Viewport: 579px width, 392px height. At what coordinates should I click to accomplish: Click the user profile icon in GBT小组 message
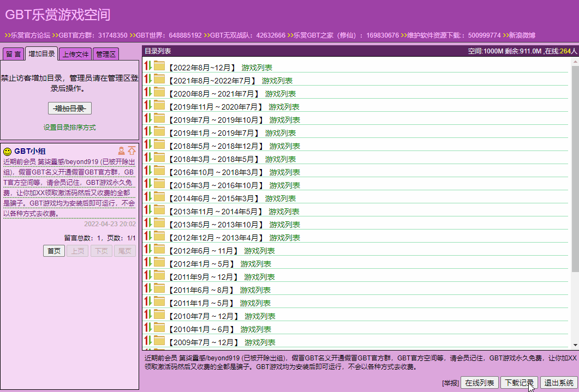(121, 150)
